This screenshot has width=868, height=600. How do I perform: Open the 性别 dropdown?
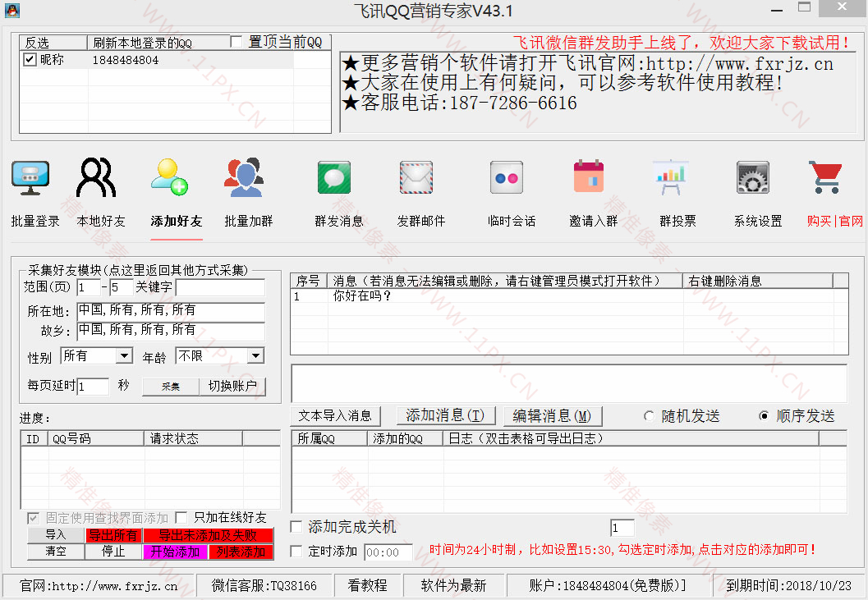96,355
